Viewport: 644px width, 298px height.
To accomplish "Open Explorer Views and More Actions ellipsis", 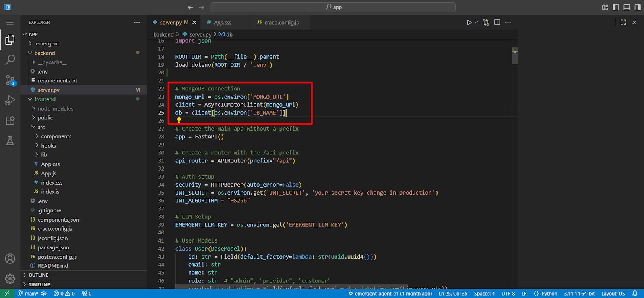I will 137,22.
